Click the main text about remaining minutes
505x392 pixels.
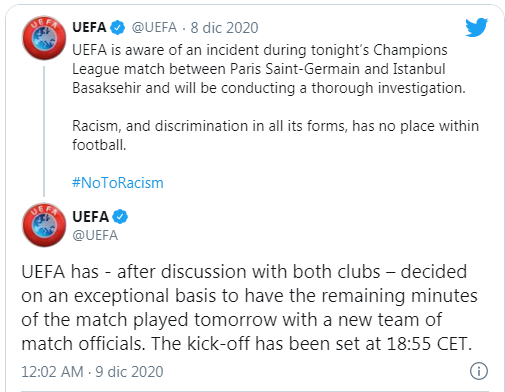click(x=249, y=307)
